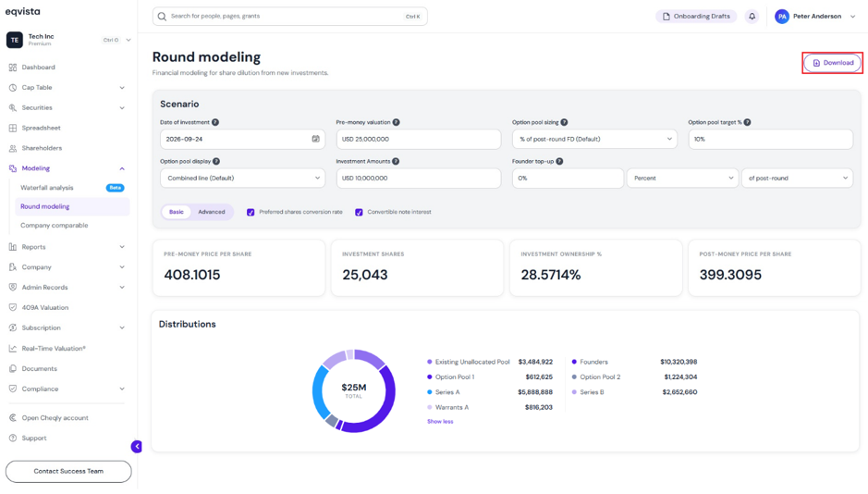Image resolution: width=868 pixels, height=494 pixels.
Task: Expand the Securities menu chevron
Action: pyautogui.click(x=122, y=108)
